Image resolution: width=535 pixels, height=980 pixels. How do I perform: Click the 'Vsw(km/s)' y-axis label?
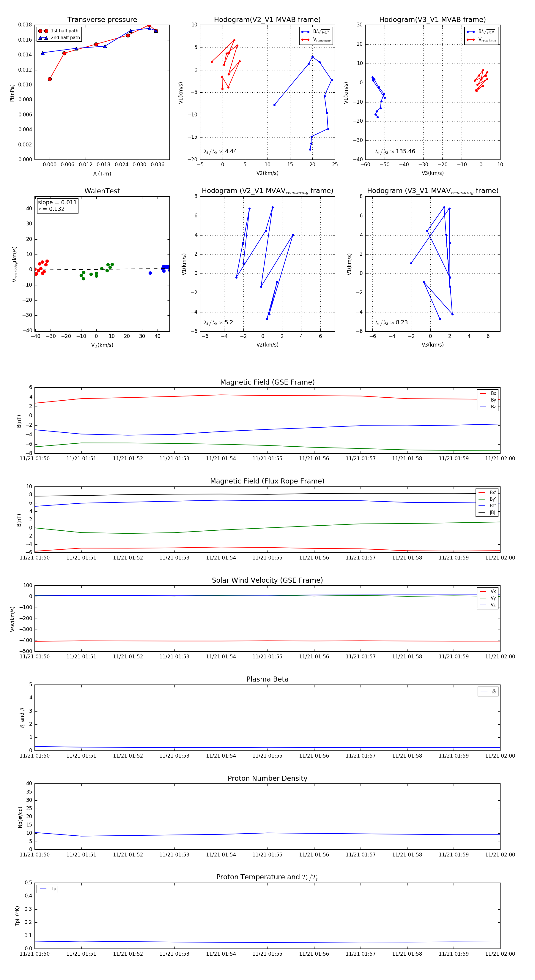coord(12,619)
